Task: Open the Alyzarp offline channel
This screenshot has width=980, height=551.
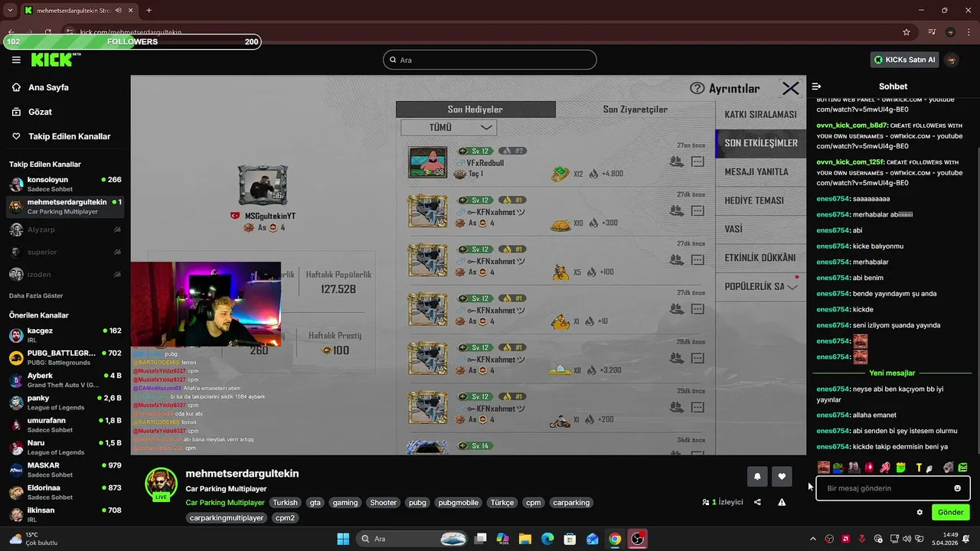Action: (x=65, y=230)
